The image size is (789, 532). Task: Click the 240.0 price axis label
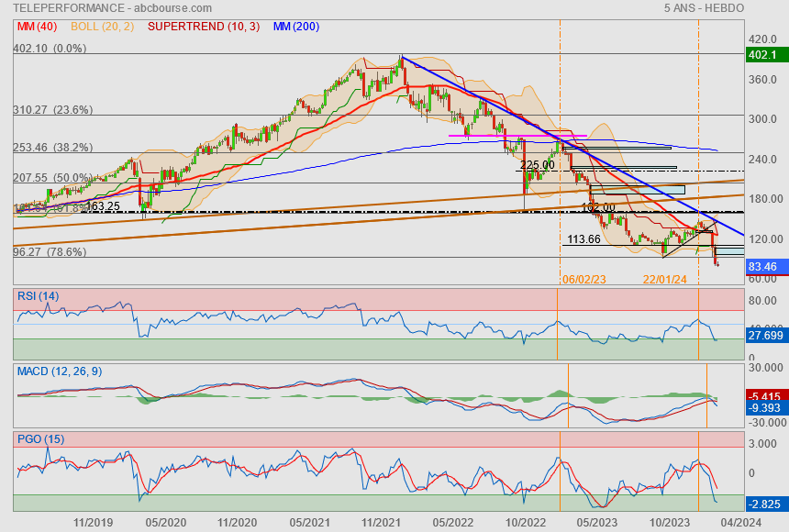point(762,159)
